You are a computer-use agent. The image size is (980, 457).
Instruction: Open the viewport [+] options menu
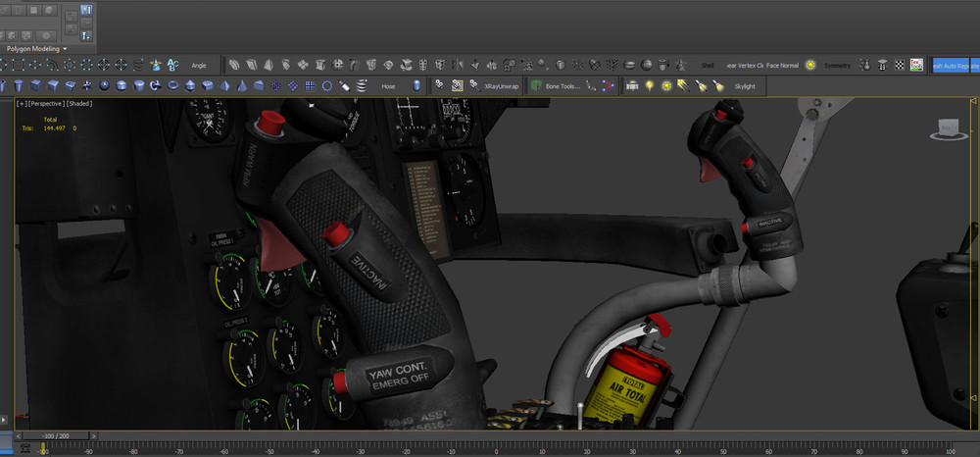click(21, 103)
